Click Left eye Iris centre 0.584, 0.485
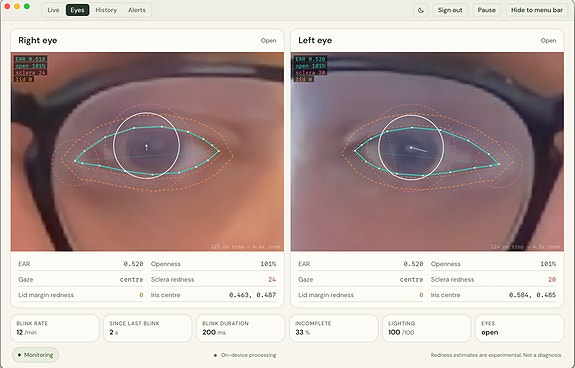 coord(532,295)
